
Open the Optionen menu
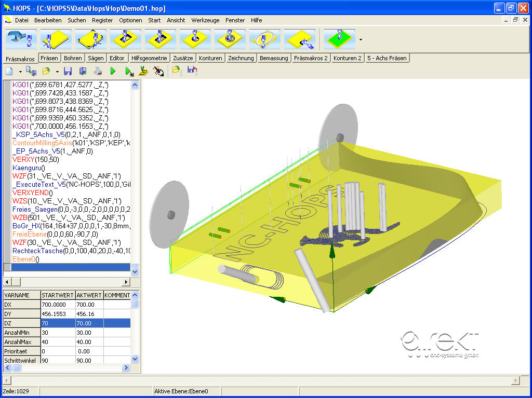130,20
